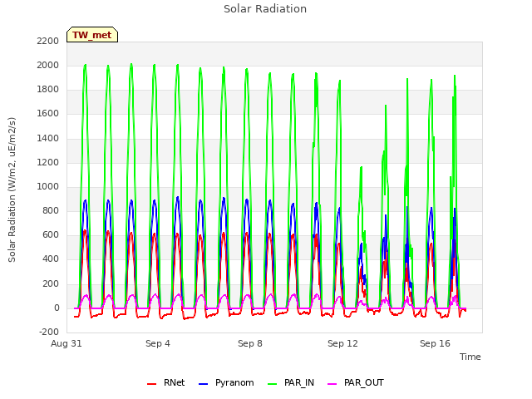Click the 800 y-axis tick label
Screen dimensions: 532x399
51,210
